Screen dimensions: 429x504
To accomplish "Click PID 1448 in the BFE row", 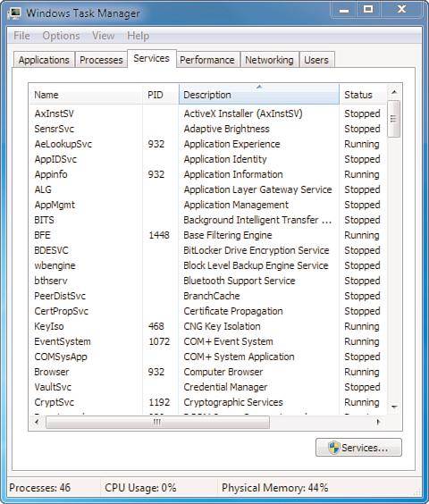I will point(159,235).
